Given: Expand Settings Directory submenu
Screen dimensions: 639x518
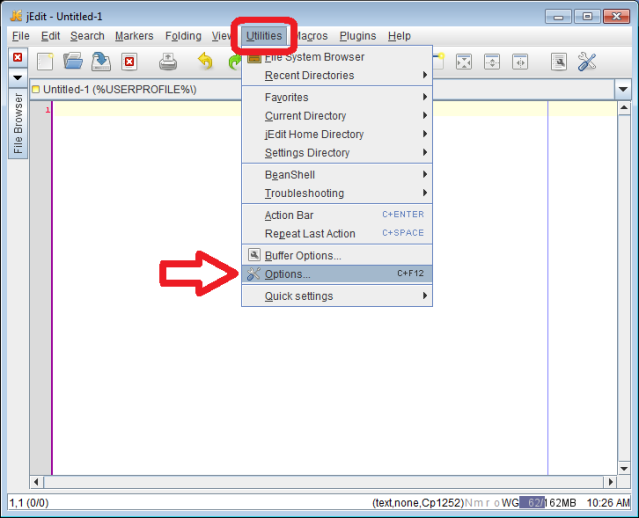Looking at the screenshot, I should point(337,153).
